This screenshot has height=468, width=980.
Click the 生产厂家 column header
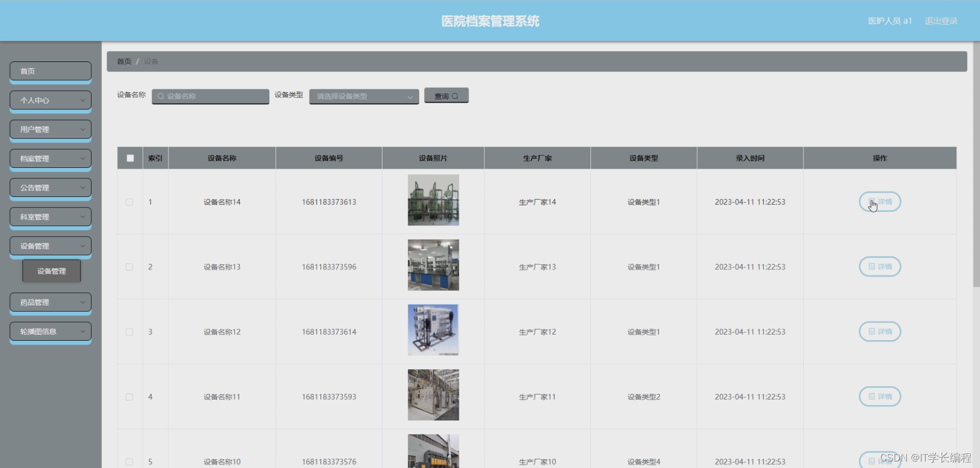tap(537, 158)
